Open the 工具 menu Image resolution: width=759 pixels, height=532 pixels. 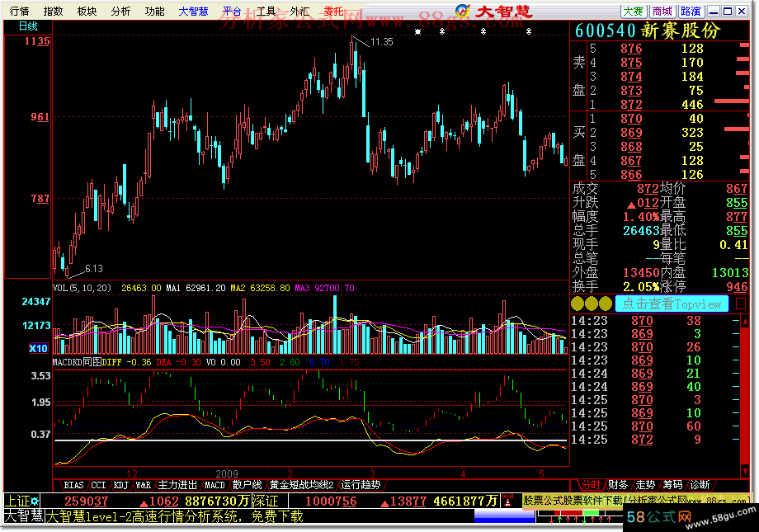tap(266, 11)
